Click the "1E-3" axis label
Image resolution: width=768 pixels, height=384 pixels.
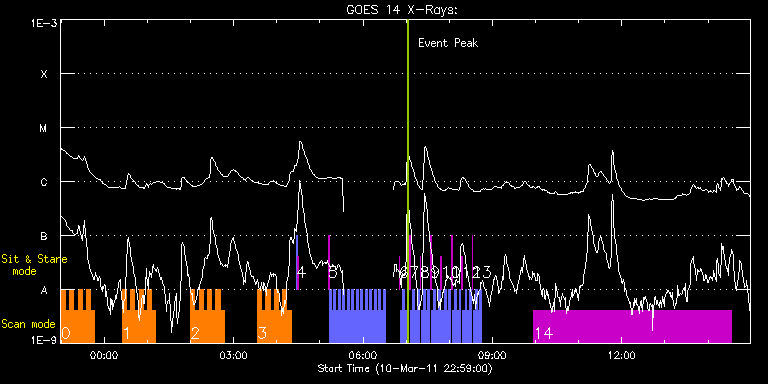click(x=43, y=23)
